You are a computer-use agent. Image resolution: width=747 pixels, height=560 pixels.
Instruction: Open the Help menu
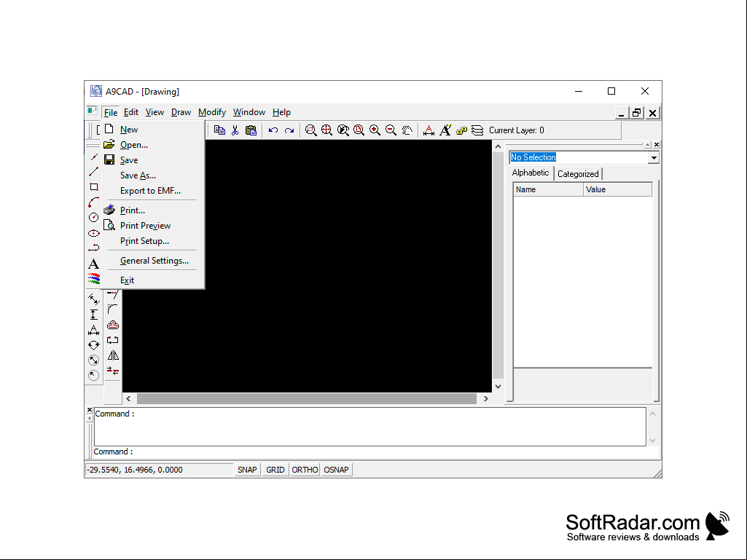(281, 112)
